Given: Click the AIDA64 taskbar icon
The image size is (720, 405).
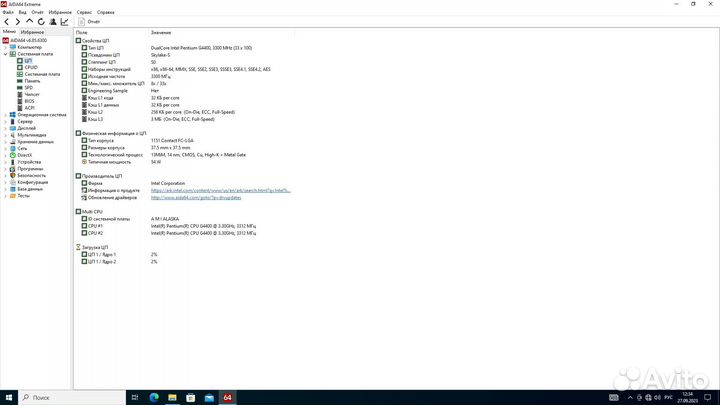Looking at the screenshot, I should 227,398.
